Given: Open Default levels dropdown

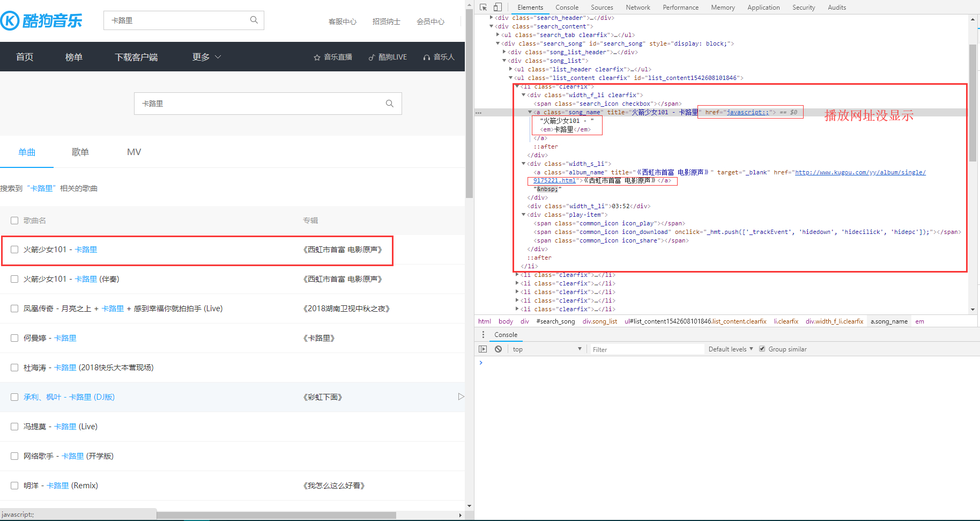Looking at the screenshot, I should pyautogui.click(x=731, y=349).
